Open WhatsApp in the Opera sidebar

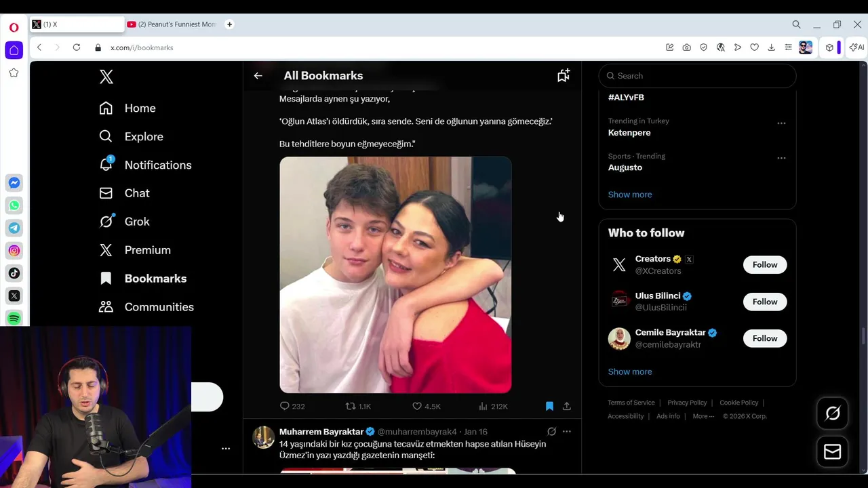click(14, 205)
